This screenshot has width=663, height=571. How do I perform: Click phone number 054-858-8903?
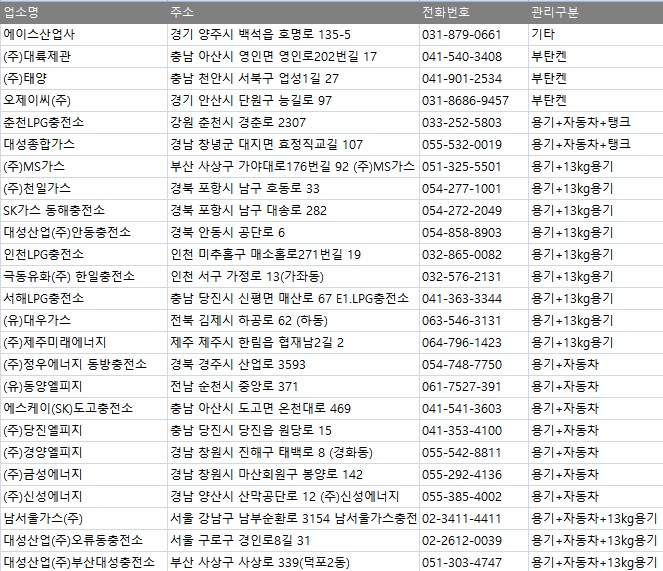[462, 233]
